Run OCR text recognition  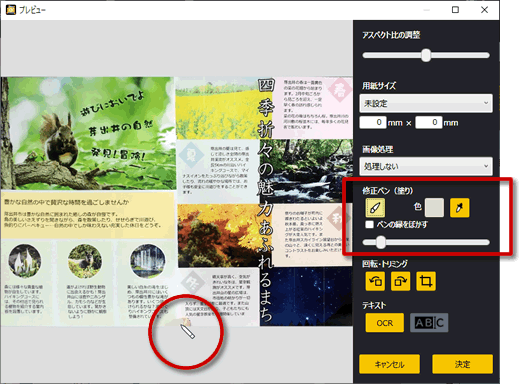[385, 323]
